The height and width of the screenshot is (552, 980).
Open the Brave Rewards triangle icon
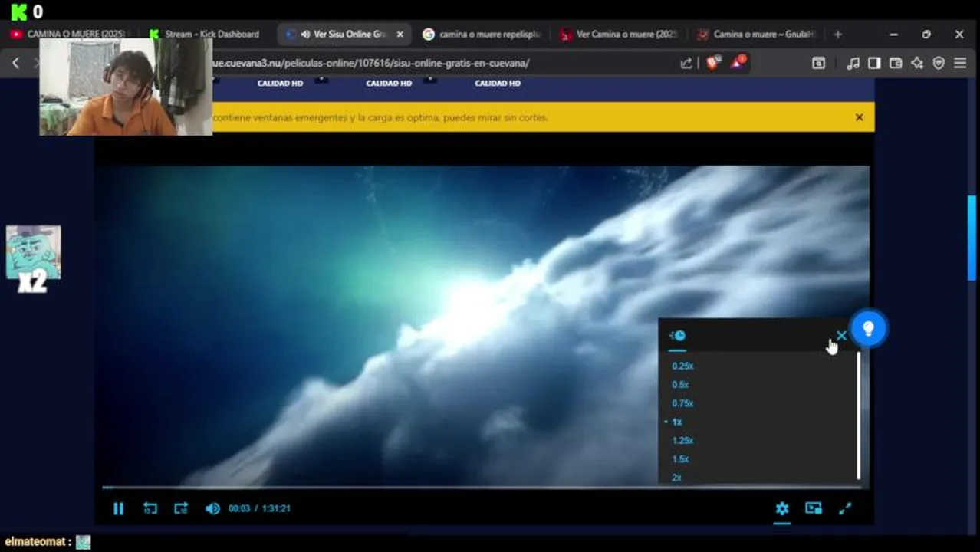tap(738, 63)
